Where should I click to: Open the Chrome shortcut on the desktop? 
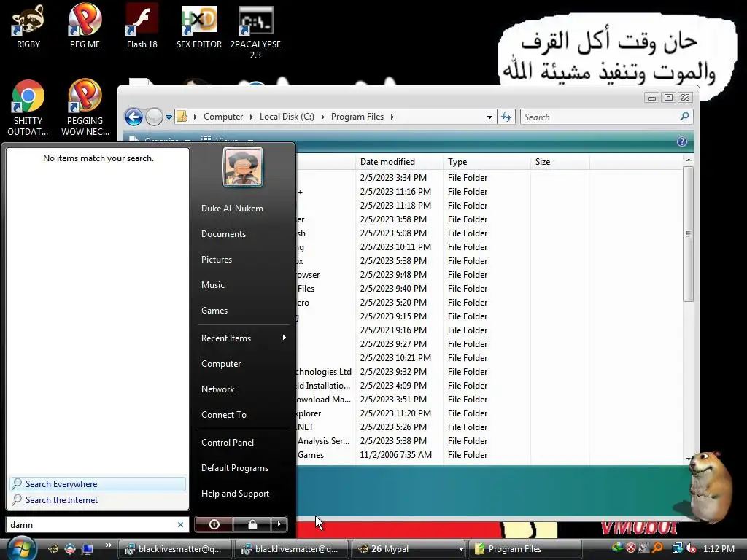28,108
